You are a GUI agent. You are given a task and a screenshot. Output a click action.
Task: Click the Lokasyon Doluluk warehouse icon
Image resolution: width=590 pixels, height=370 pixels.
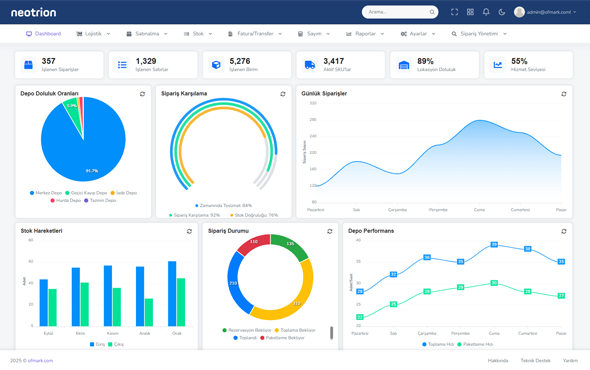tap(404, 65)
